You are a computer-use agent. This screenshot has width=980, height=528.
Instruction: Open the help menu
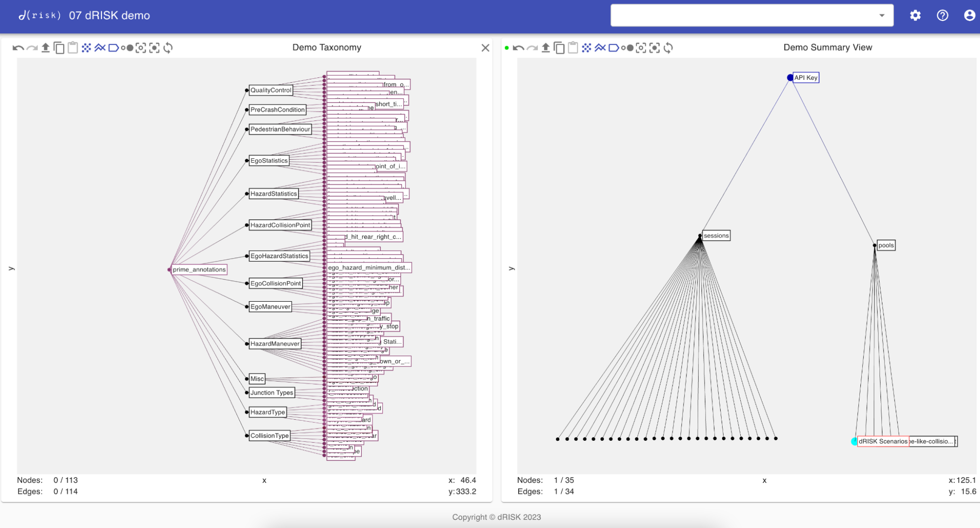point(942,16)
